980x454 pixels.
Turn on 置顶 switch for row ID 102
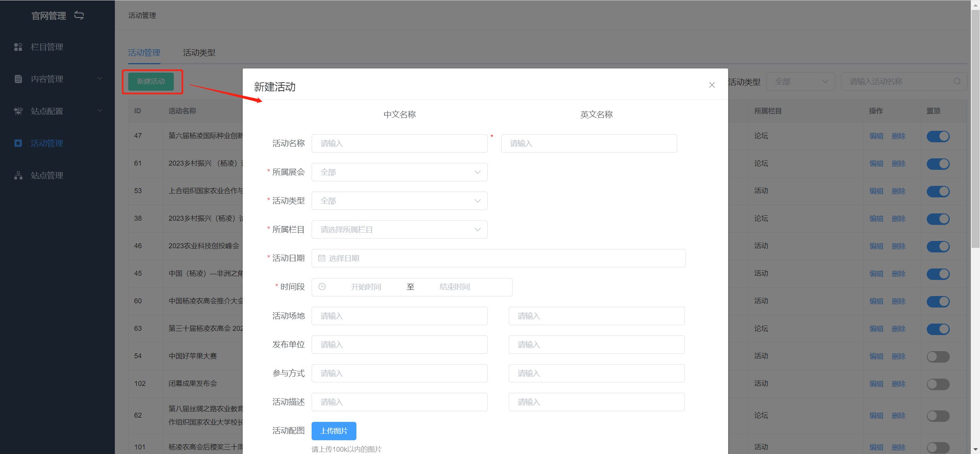click(x=938, y=384)
